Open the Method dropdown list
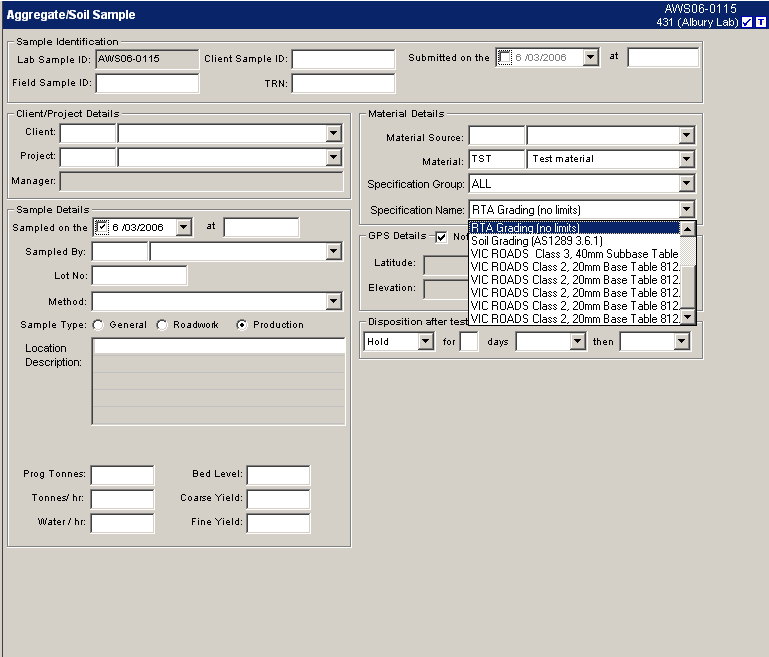 334,301
